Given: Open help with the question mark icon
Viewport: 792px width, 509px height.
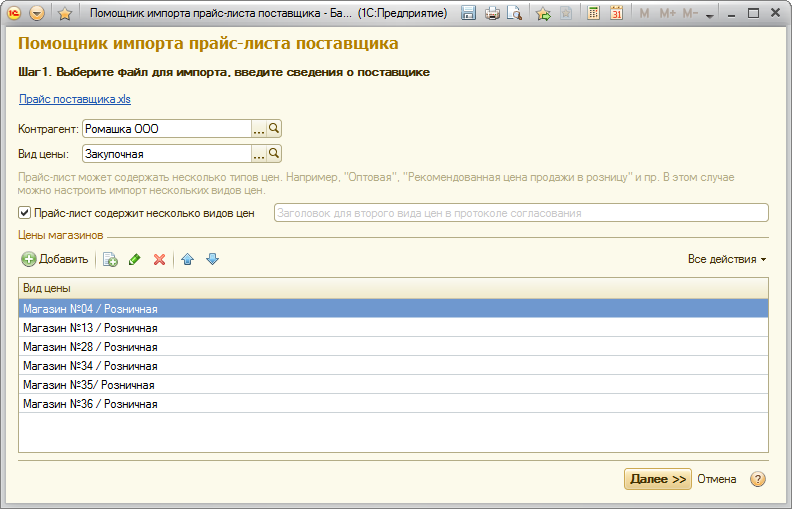Looking at the screenshot, I should tap(758, 479).
